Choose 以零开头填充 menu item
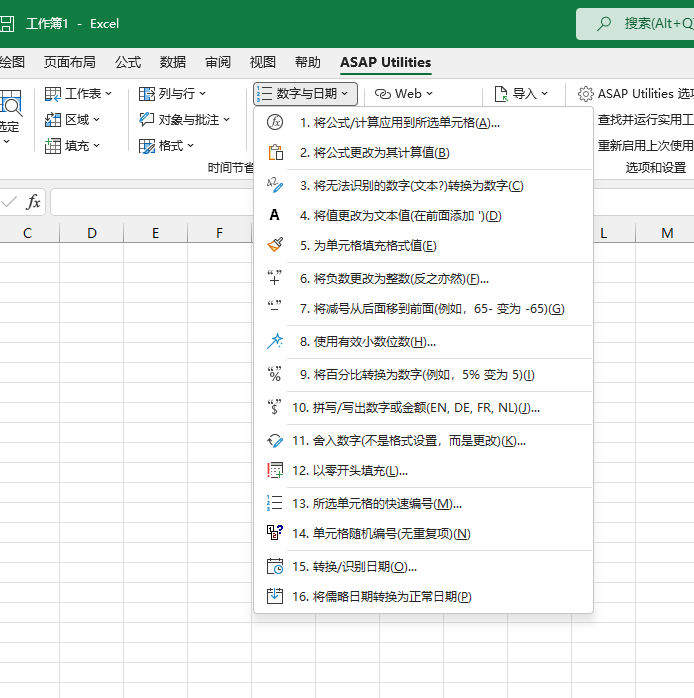 pyautogui.click(x=423, y=471)
